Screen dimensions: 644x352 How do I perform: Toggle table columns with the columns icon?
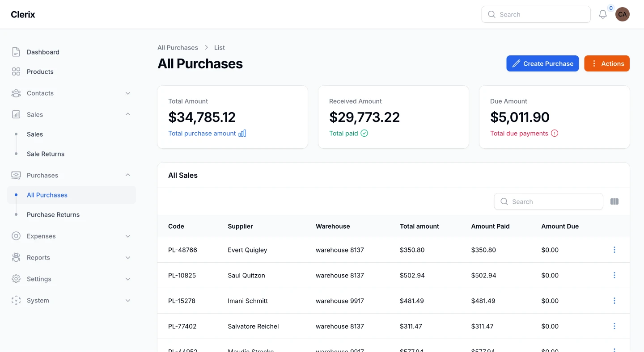click(x=614, y=201)
